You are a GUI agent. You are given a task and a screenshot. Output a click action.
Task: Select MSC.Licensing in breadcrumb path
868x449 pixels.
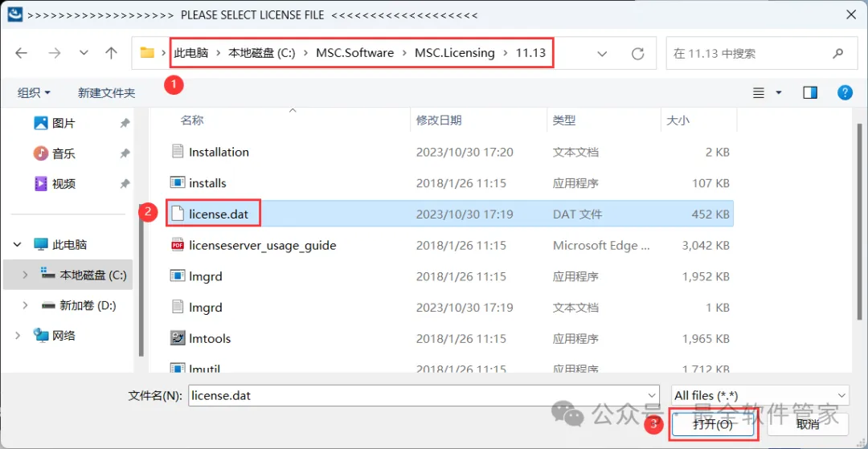click(x=454, y=53)
